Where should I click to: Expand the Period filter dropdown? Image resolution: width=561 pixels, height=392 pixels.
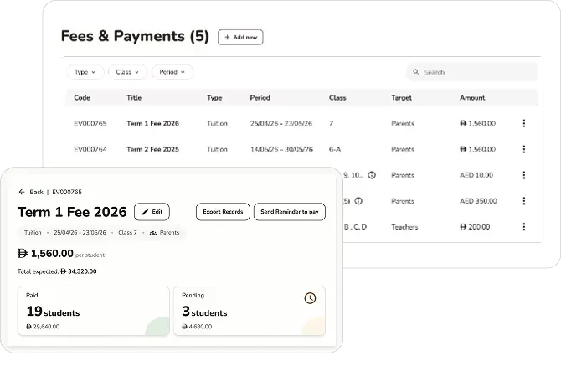coord(172,72)
